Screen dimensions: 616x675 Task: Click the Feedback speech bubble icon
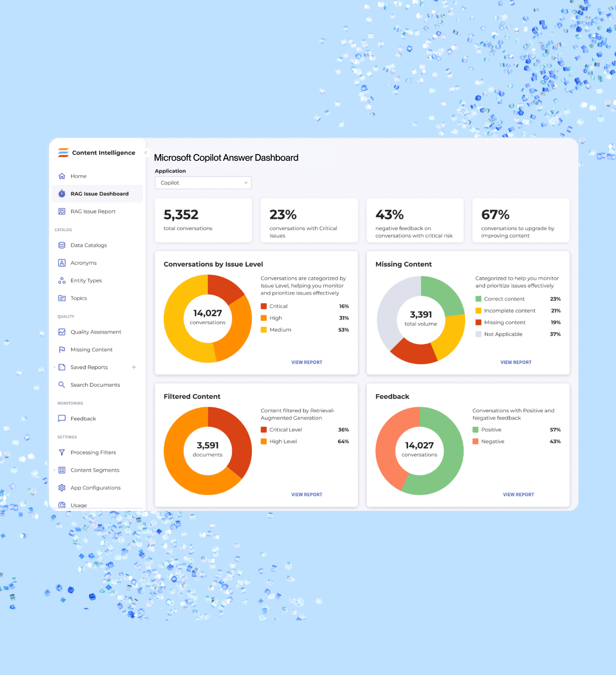click(x=62, y=419)
